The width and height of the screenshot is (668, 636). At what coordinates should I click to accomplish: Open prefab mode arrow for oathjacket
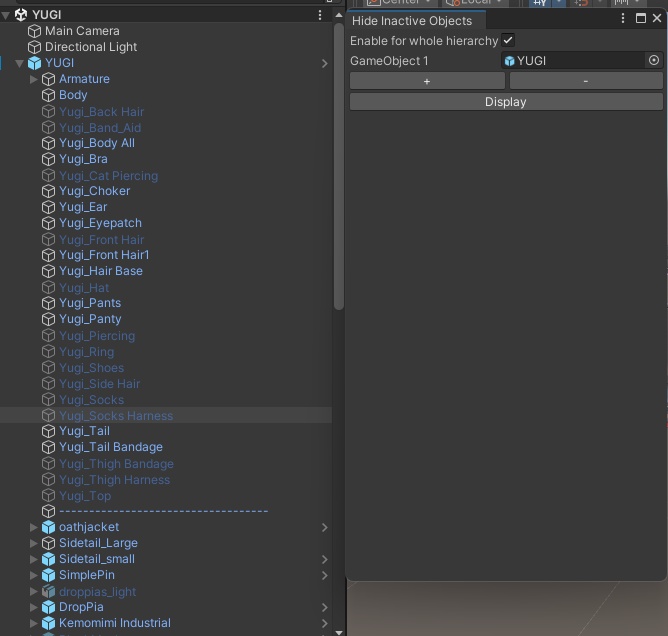[x=325, y=527]
